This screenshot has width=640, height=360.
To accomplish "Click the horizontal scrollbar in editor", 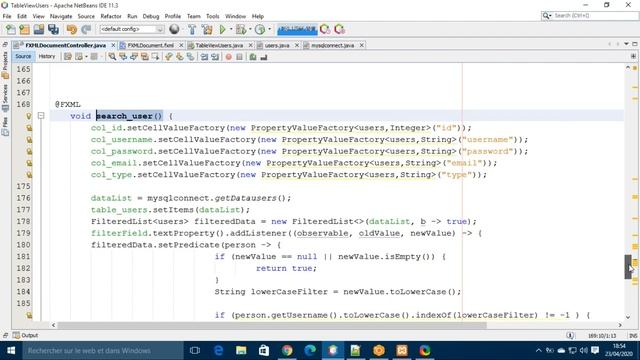I will (272, 325).
